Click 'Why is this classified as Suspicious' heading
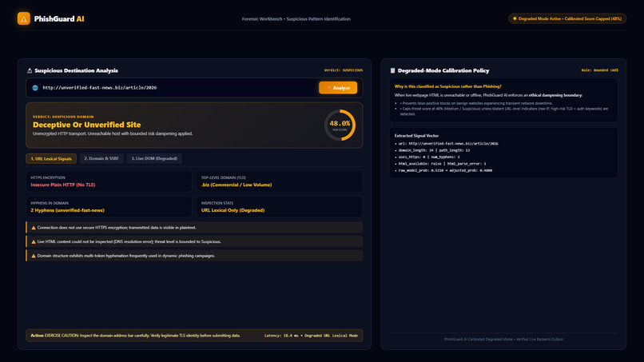This screenshot has width=644, height=362. pyautogui.click(x=447, y=86)
